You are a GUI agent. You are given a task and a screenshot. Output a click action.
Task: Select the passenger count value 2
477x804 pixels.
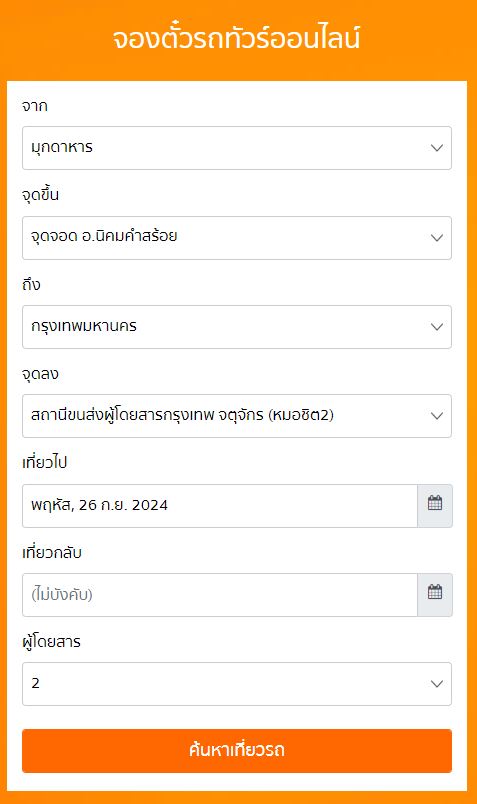tap(35, 684)
